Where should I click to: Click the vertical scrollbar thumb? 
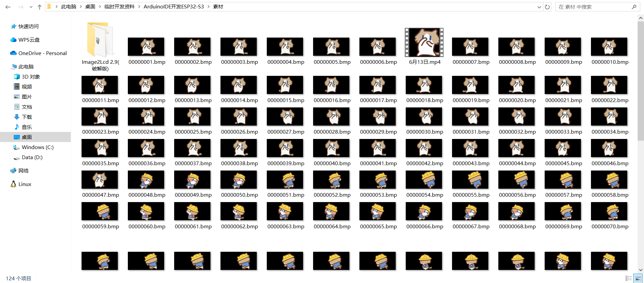641,82
